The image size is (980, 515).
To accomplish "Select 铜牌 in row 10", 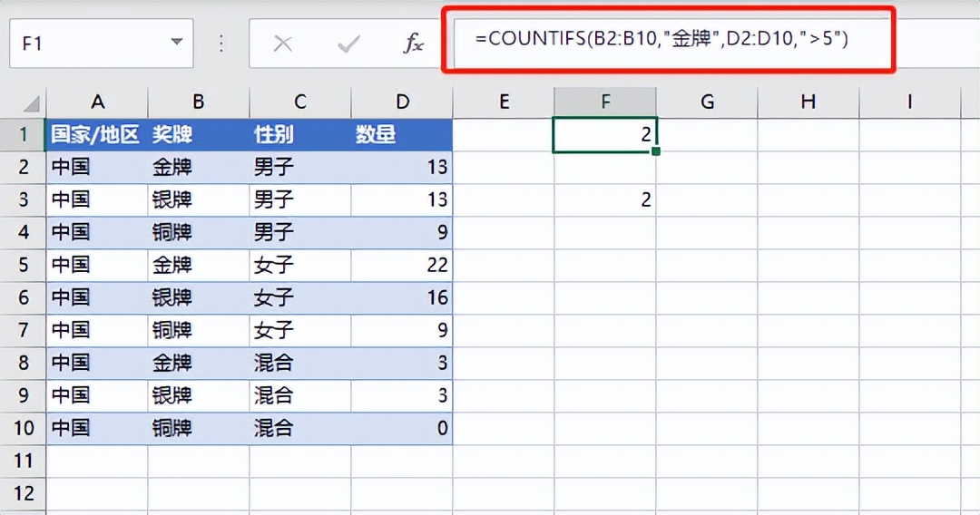I will click(199, 428).
